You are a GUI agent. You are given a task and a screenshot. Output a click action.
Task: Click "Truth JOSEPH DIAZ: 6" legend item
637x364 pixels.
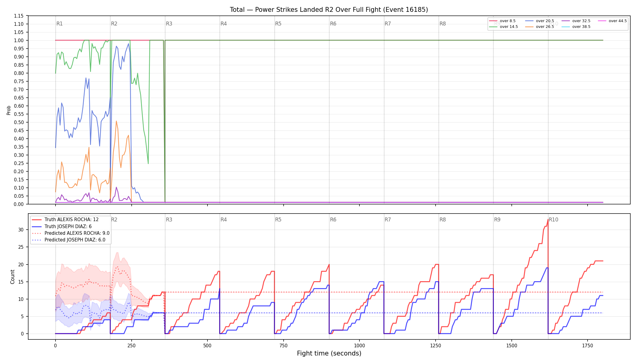62,227
